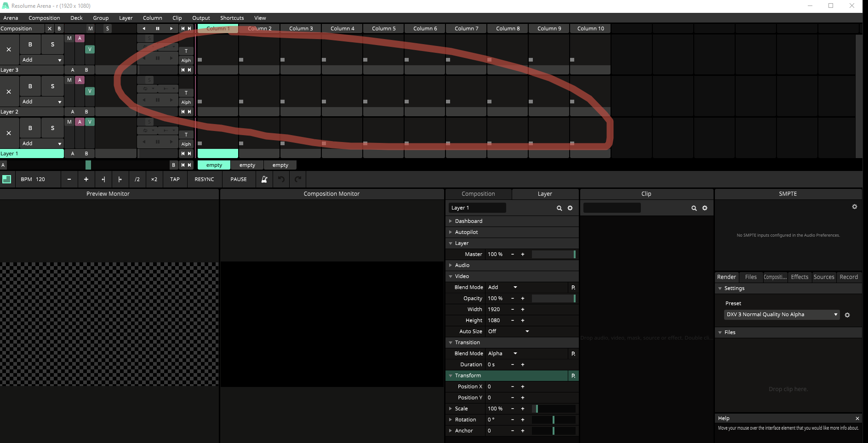The width and height of the screenshot is (868, 443).
Task: Open the Clip panel gear settings
Action: (x=705, y=208)
